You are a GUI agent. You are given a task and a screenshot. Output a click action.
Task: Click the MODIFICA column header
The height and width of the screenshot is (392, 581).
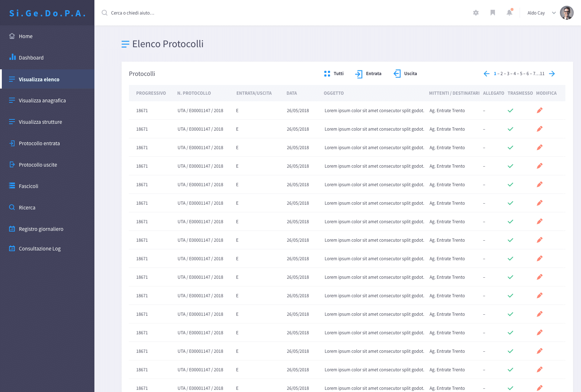[546, 93]
